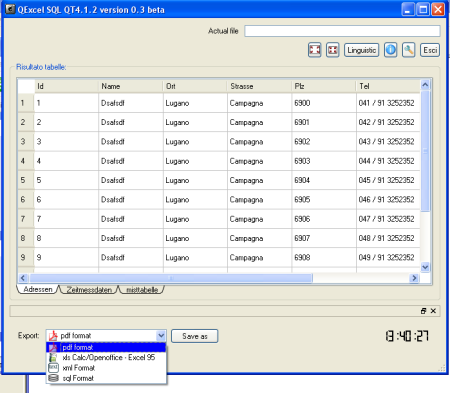The height and width of the screenshot is (393, 450).
Task: Click the QExcel app icon in title bar
Action: [x=10, y=9]
